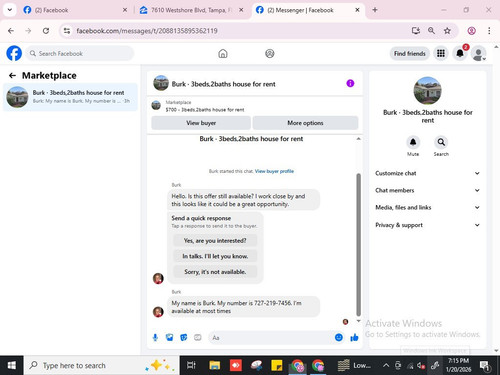500x375 pixels.
Task: Expand Privacy & support section
Action: coord(428,225)
